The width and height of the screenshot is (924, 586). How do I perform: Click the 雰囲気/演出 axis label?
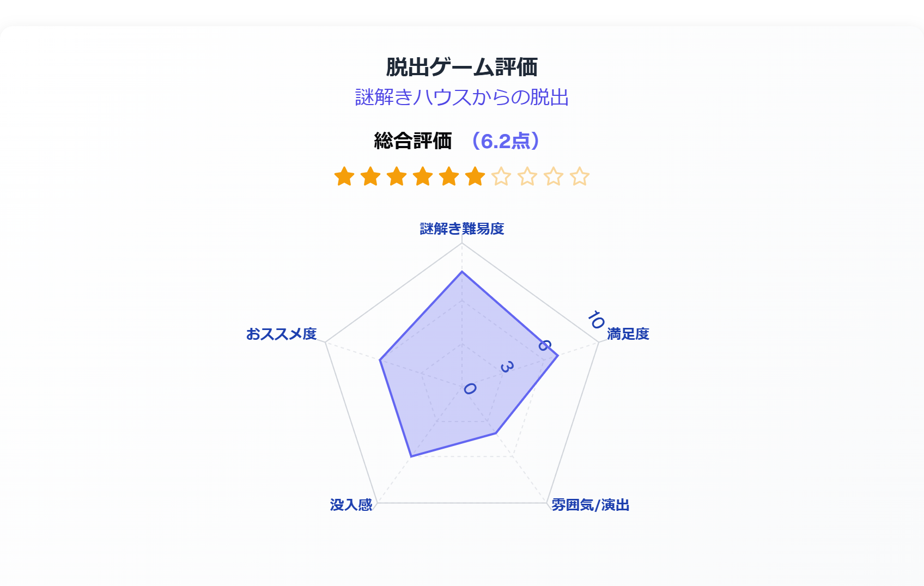pos(591,505)
